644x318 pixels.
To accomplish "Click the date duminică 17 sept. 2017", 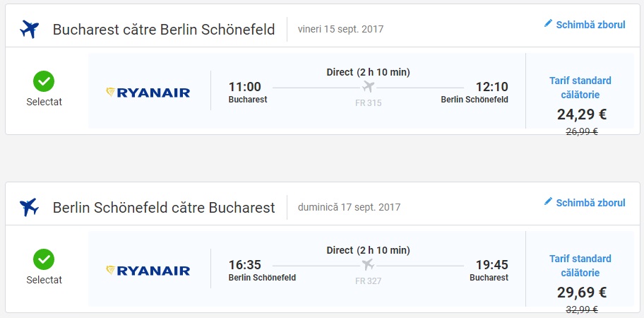I will [349, 208].
